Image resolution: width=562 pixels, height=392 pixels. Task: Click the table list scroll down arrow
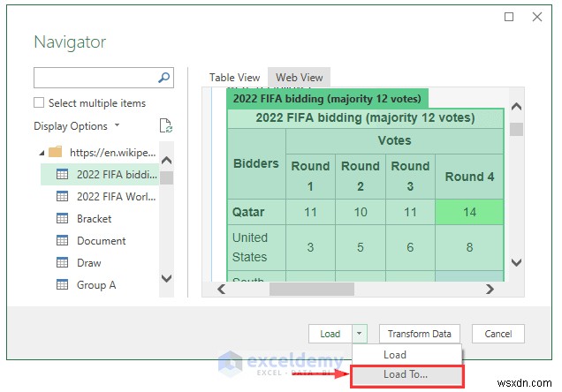[167, 278]
